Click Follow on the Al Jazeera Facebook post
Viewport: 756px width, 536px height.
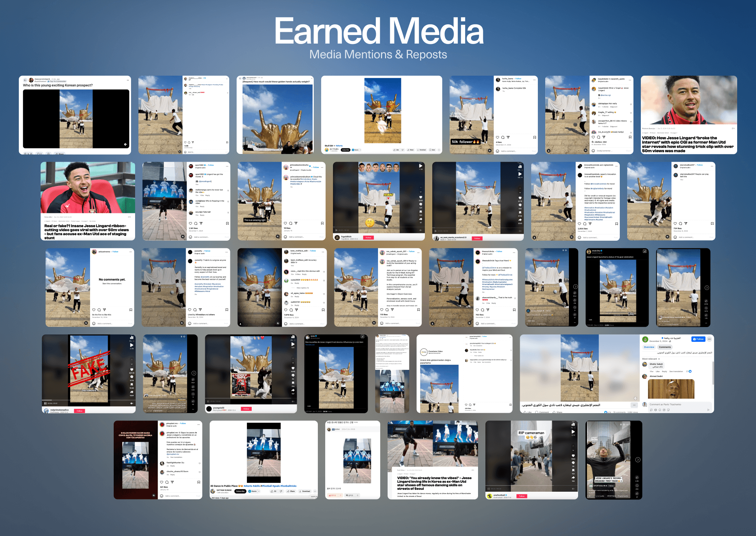(x=698, y=339)
